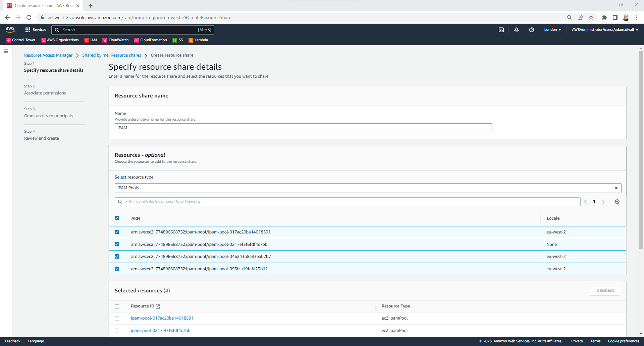Click the Feedback footer link

pos(13,341)
